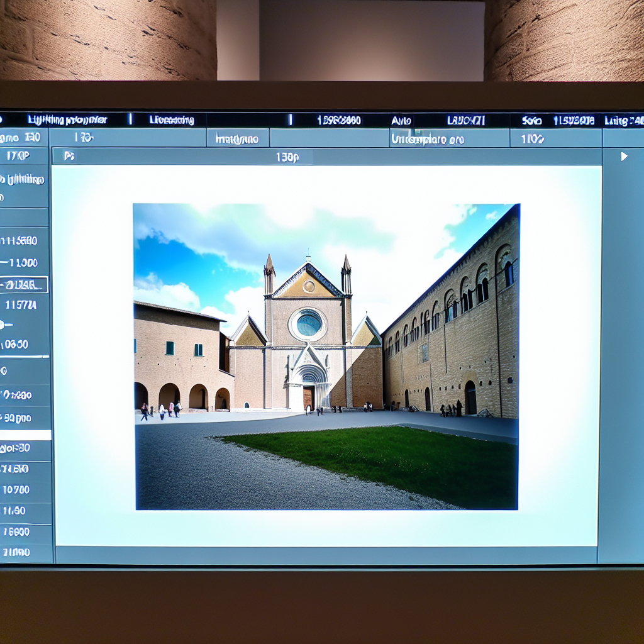Image resolution: width=644 pixels, height=644 pixels.
Task: Select the Ps icon beside the progress bar
Action: (69, 155)
